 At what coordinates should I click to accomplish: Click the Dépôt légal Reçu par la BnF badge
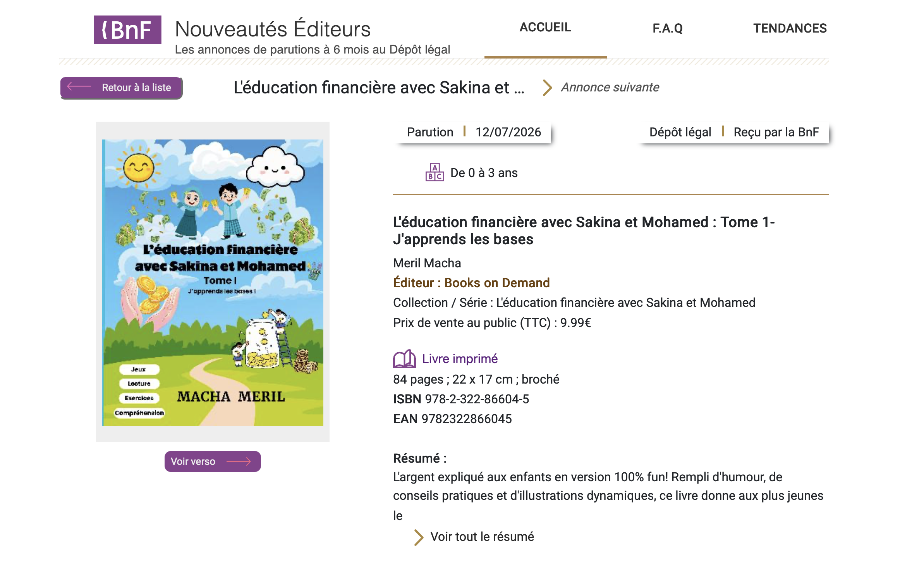pyautogui.click(x=734, y=132)
